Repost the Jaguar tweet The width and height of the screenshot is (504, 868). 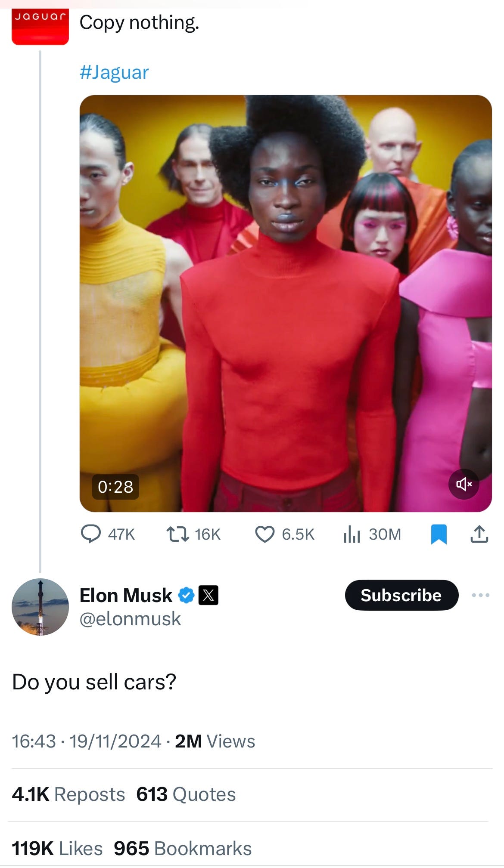tap(177, 534)
